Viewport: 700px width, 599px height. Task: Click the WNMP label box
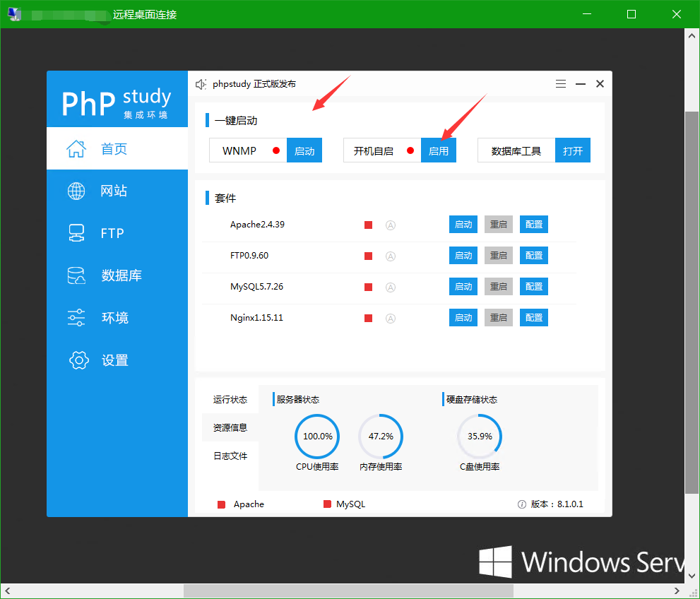(x=248, y=150)
